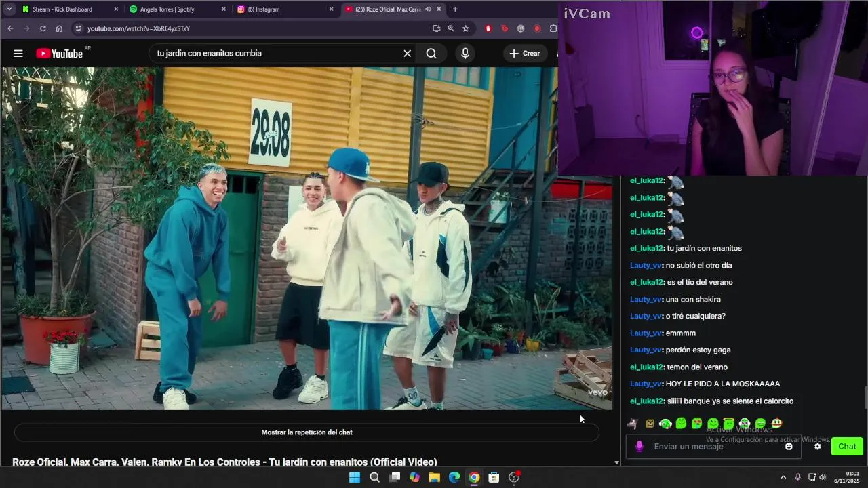
Task: Clear the YouTube search box text
Action: point(407,54)
